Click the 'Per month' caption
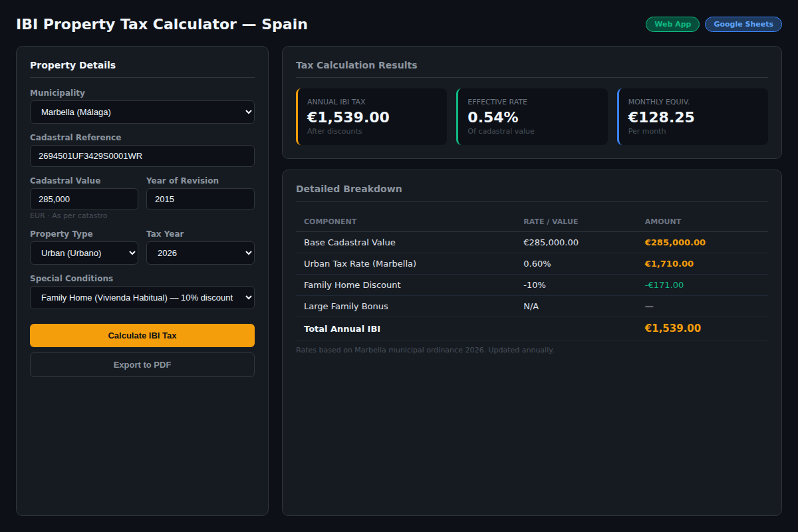 (647, 131)
